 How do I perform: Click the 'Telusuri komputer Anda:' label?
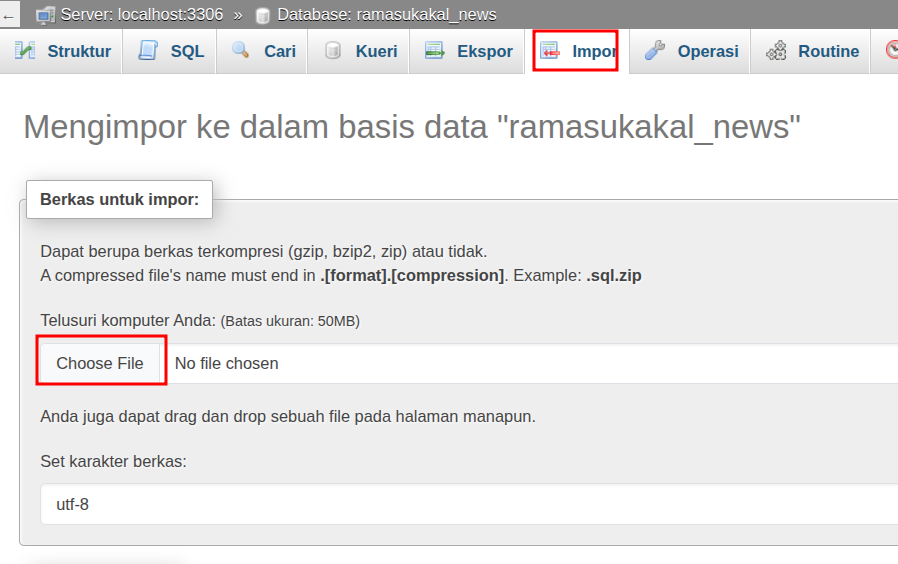pyautogui.click(x=128, y=320)
